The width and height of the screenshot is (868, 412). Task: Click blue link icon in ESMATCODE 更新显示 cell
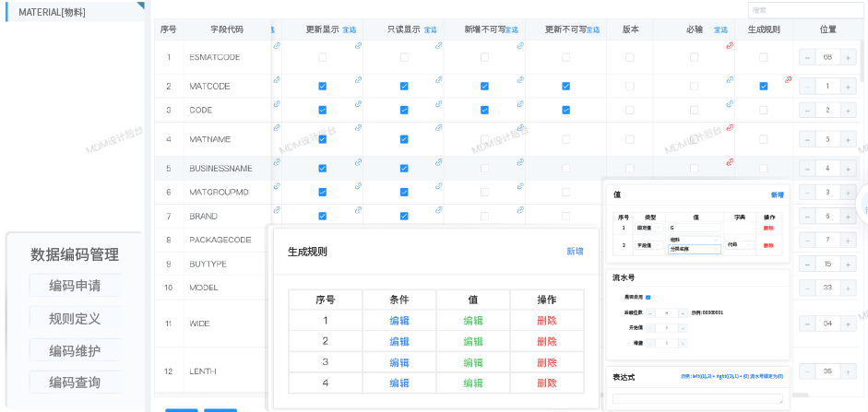point(358,45)
